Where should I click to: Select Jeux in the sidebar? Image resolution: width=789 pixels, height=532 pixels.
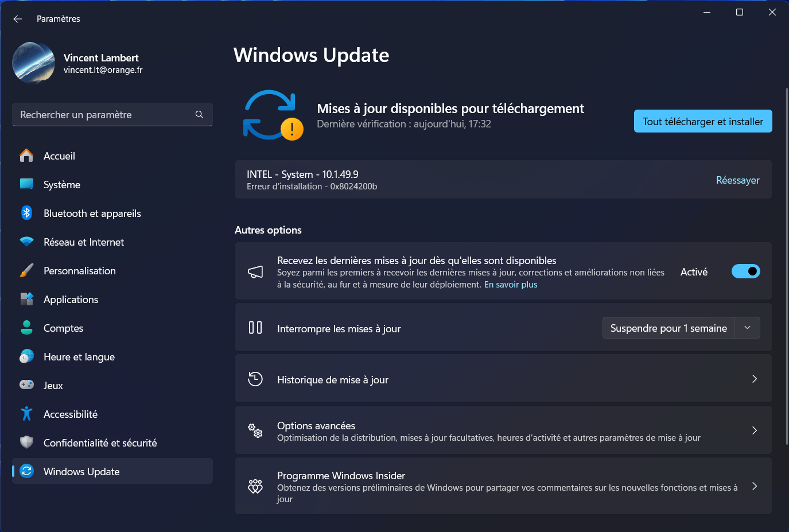(x=112, y=385)
